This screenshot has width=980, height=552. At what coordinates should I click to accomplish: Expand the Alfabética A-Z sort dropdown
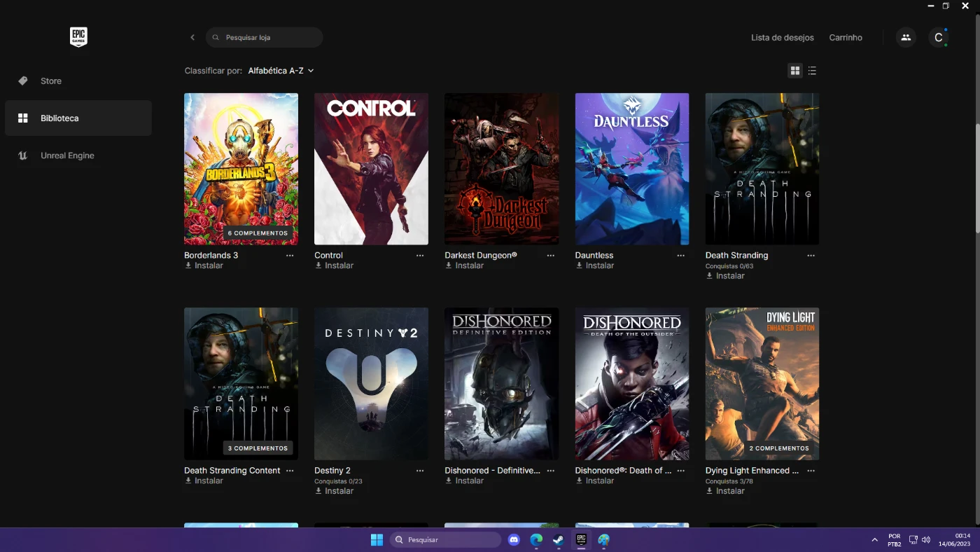pos(281,71)
